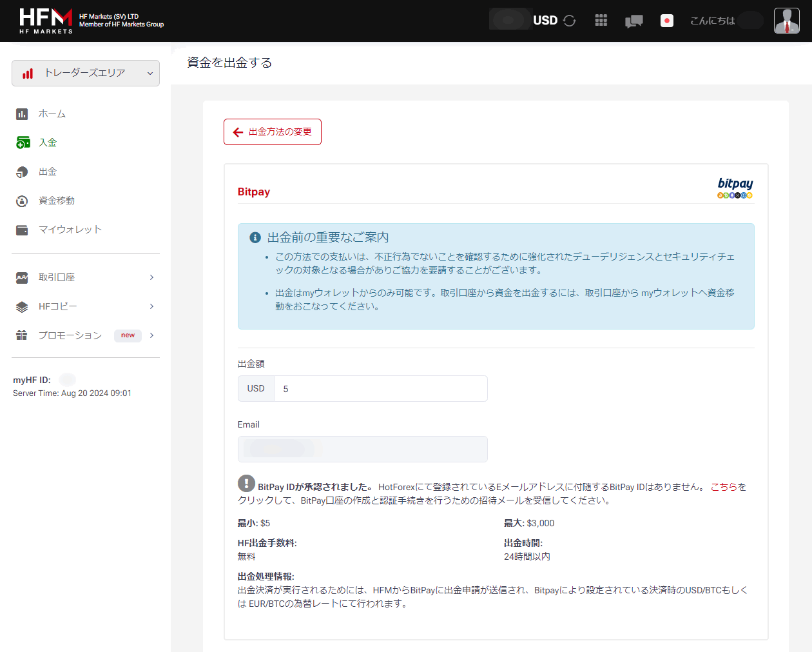Open the user profile avatar
The height and width of the screenshot is (652, 812).
click(x=787, y=21)
